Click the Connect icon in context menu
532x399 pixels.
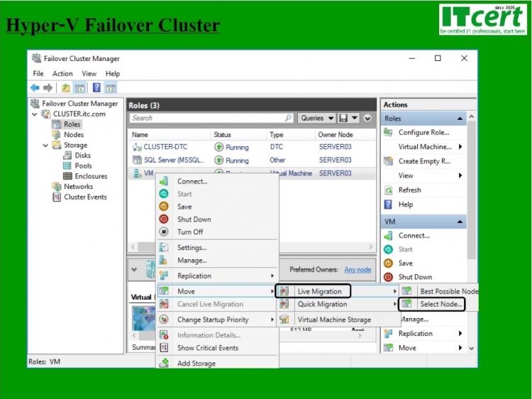point(164,181)
